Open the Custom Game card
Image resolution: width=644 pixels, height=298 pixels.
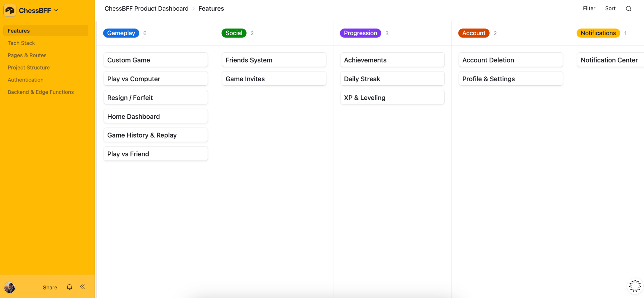click(156, 60)
